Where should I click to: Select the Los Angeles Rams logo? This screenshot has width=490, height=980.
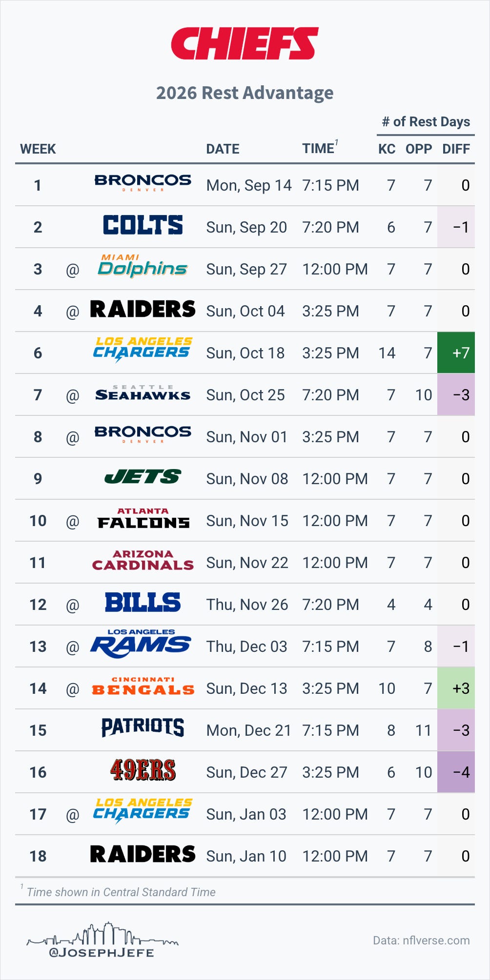pos(141,644)
